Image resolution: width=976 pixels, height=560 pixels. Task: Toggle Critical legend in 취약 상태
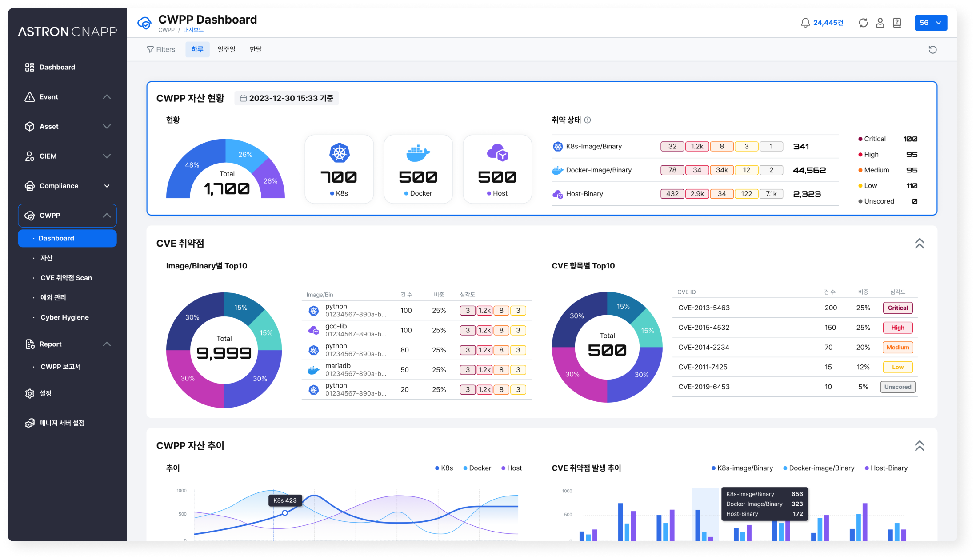[x=872, y=139]
